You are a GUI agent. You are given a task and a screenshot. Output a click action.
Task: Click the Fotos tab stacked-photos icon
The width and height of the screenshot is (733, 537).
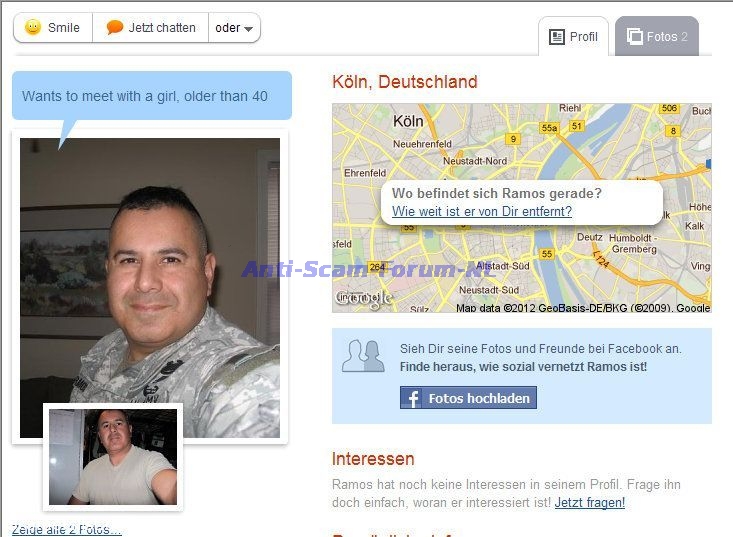coord(634,36)
